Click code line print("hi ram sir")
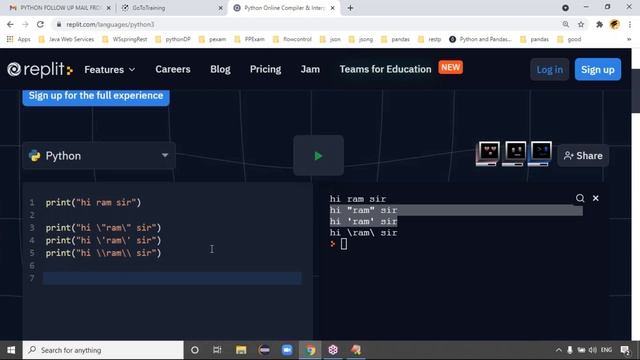Screen dimensions: 640x360 click(x=93, y=202)
